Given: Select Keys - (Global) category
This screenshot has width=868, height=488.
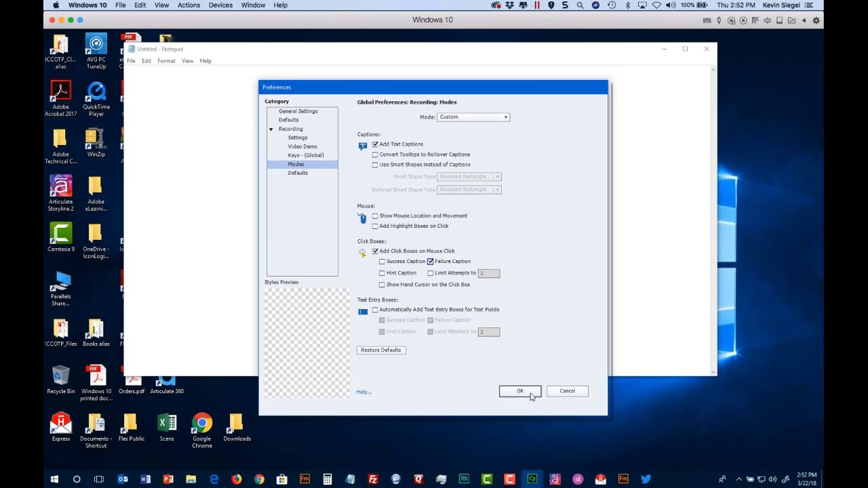Looking at the screenshot, I should [x=306, y=155].
